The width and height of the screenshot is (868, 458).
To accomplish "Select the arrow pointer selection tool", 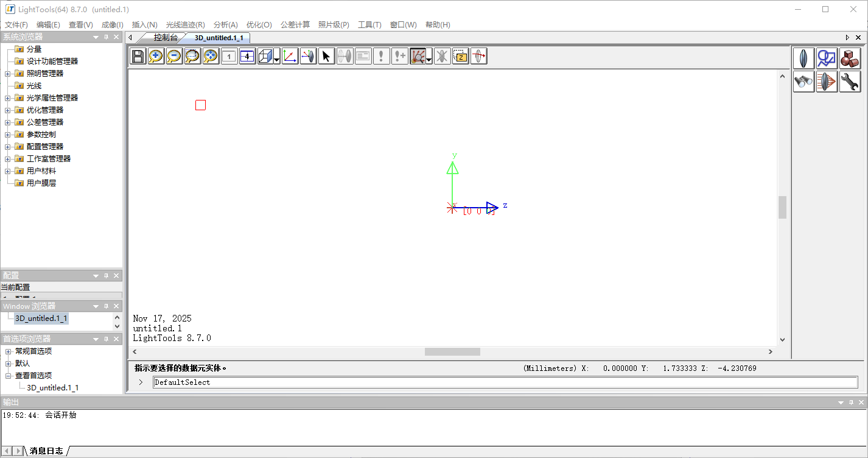I will pos(326,57).
